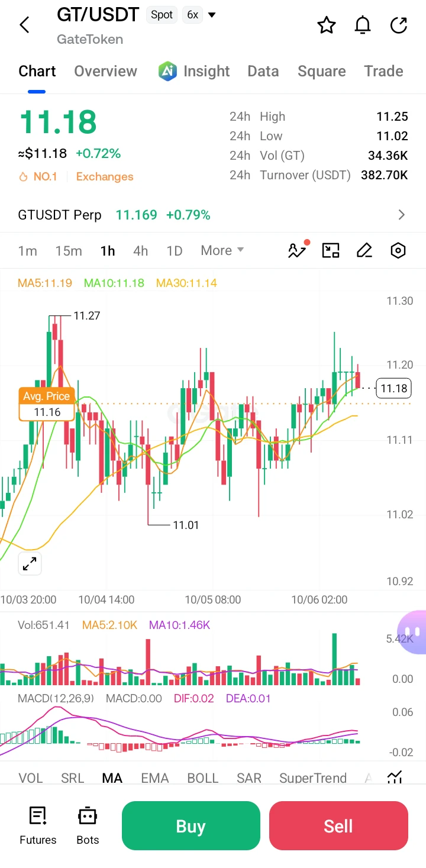This screenshot has width=426, height=868.
Task: Switch to the Data tab
Action: (263, 71)
